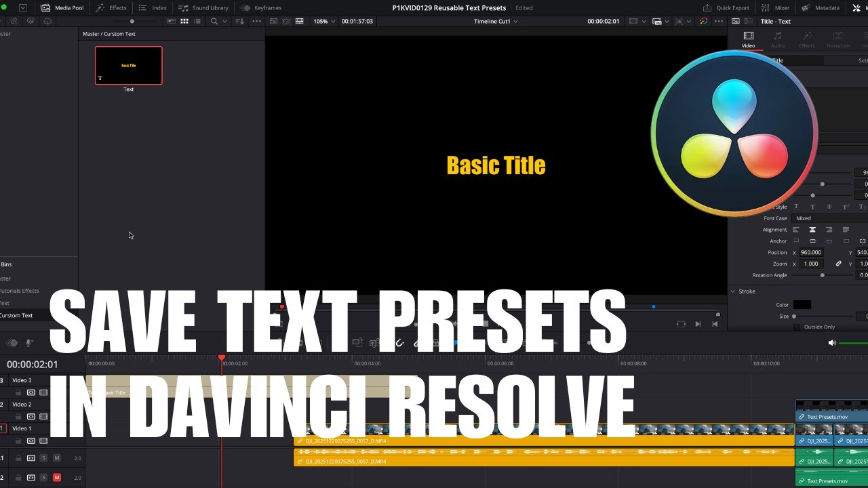This screenshot has height=488, width=868.
Task: Open the timeline proxy options dropdown arrow
Action: pyautogui.click(x=667, y=22)
